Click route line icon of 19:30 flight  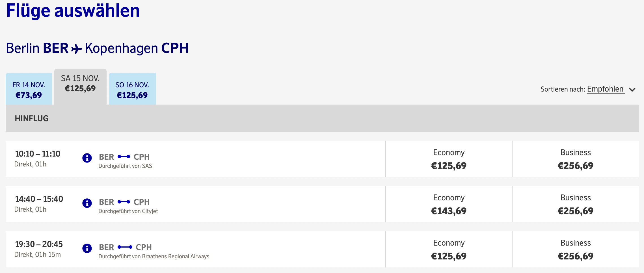tap(125, 247)
